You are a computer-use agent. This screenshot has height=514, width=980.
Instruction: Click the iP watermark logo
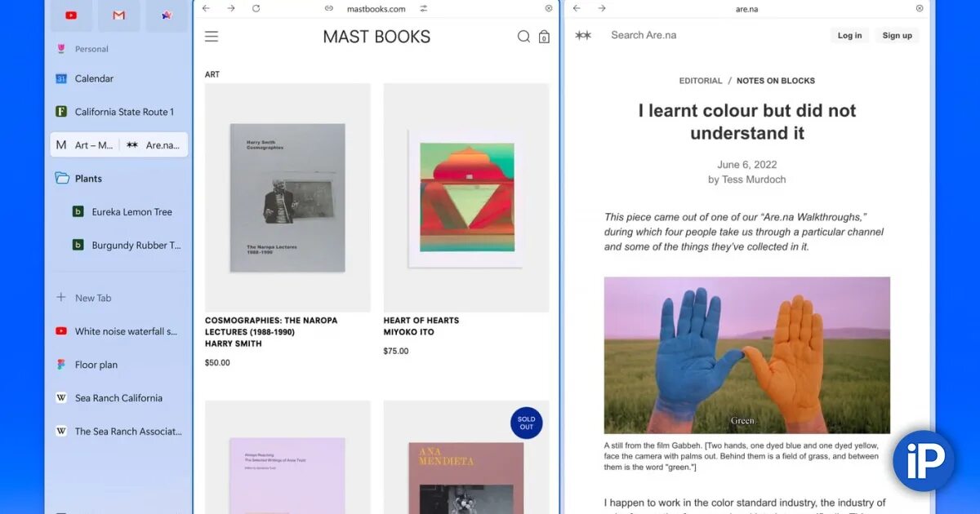pyautogui.click(x=924, y=461)
